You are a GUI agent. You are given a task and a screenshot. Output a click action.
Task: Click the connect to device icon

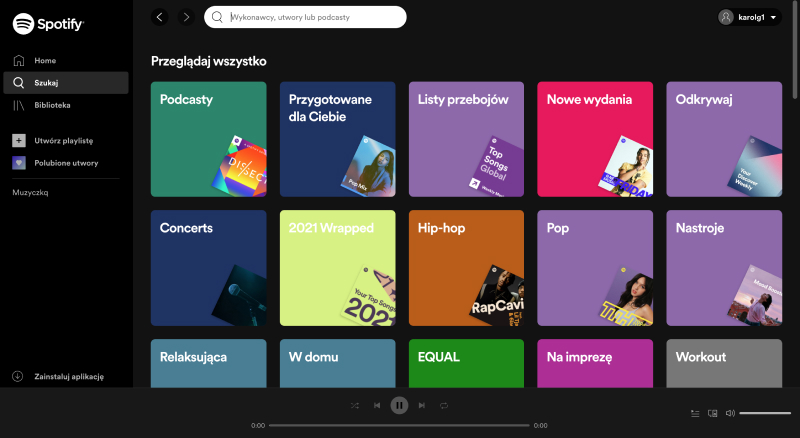click(713, 413)
